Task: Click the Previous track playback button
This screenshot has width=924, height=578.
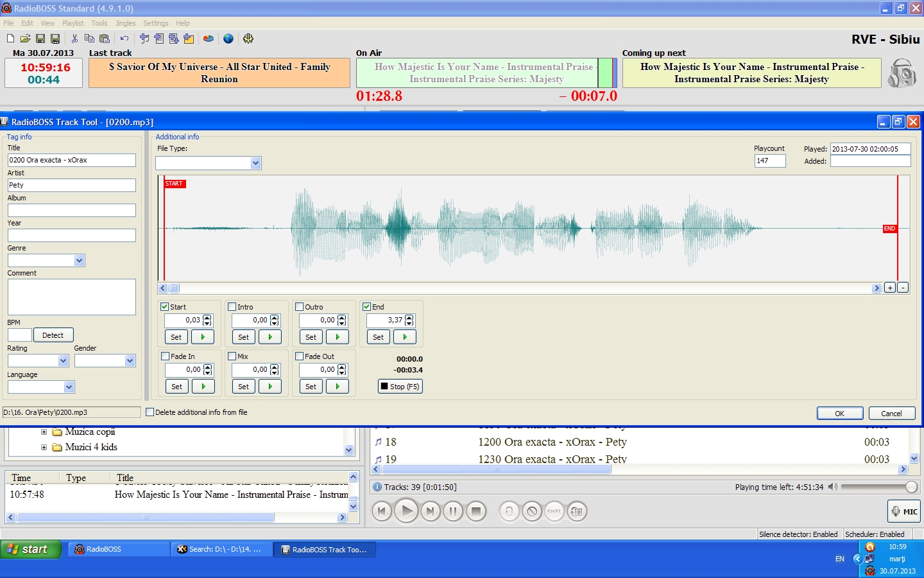Action: pyautogui.click(x=382, y=511)
